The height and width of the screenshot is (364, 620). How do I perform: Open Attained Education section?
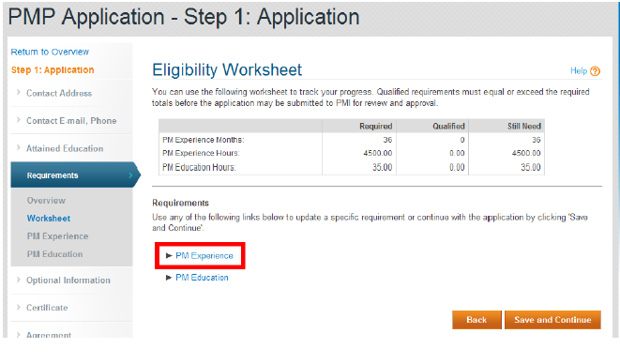pyautogui.click(x=65, y=148)
